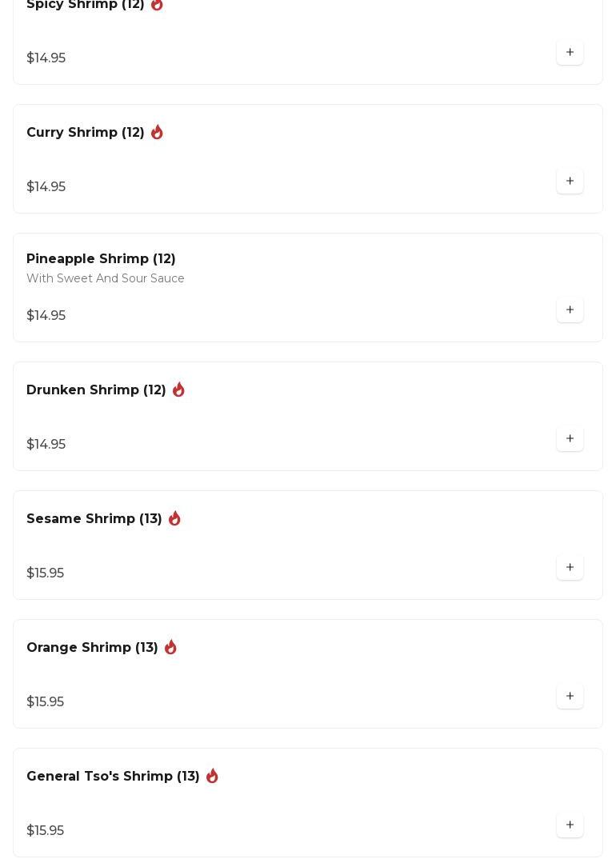Click flame icon next to Drunken Shrimp
Screen dimensions: 616x867
[178, 390]
